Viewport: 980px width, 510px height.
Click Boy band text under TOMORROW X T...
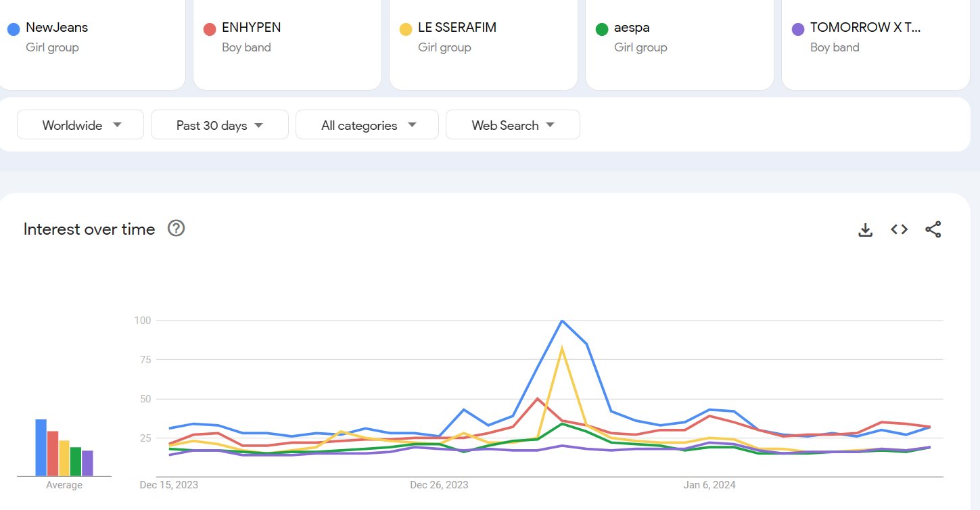pyautogui.click(x=835, y=47)
